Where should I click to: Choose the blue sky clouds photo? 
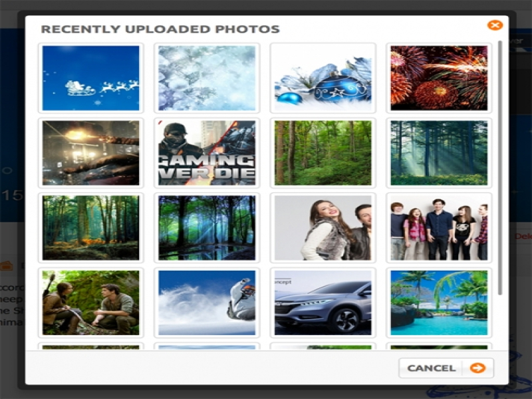[207, 303]
